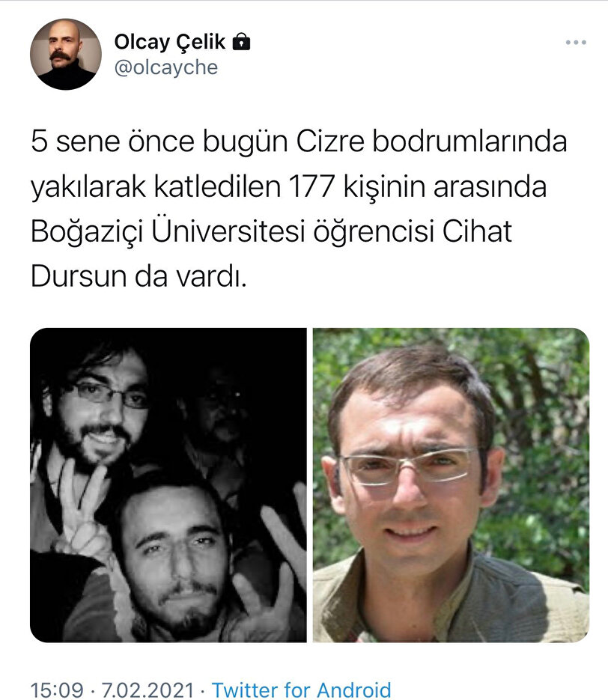Open the left black-and-white photo
The width and height of the screenshot is (608, 700).
[x=168, y=485]
